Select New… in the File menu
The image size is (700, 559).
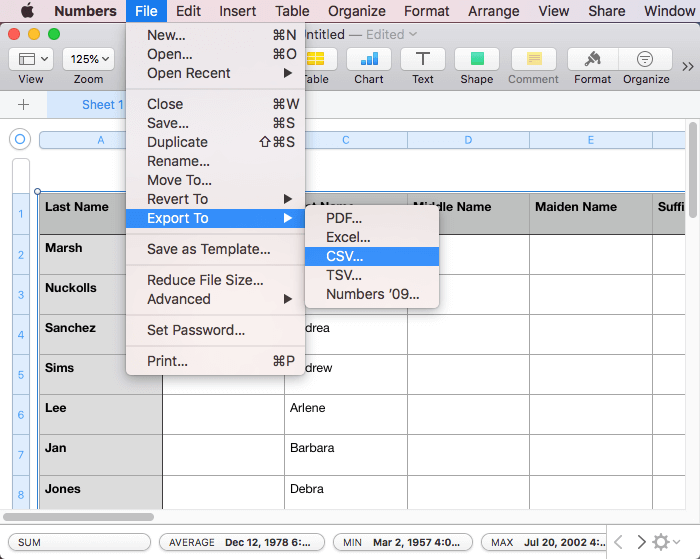tap(216, 35)
